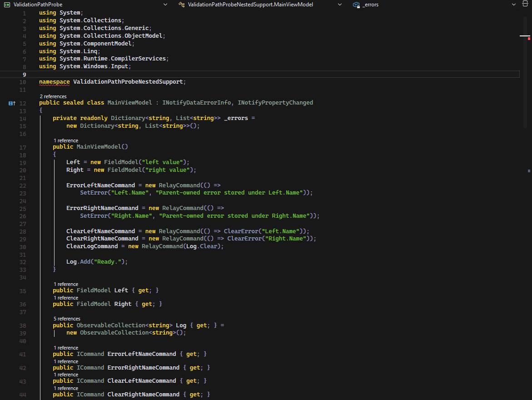Click line number 12 in the gutter
The height and width of the screenshot is (400, 532).
coord(23,103)
